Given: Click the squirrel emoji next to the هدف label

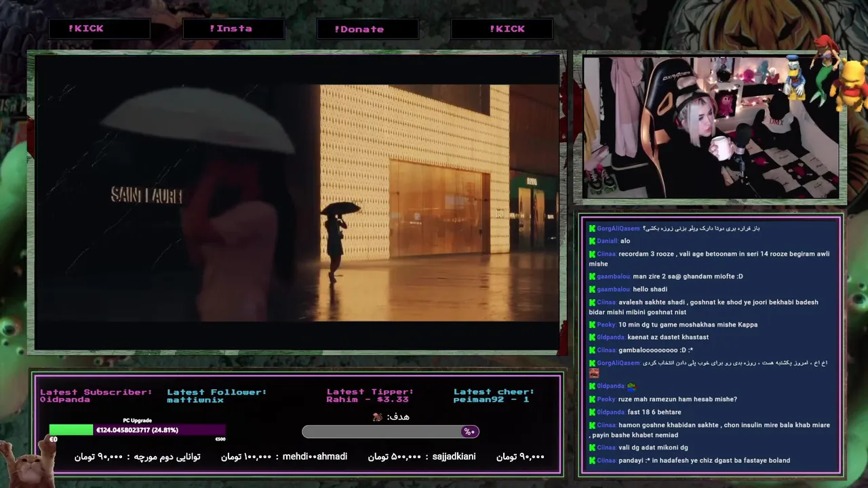Looking at the screenshot, I should click(x=378, y=417).
